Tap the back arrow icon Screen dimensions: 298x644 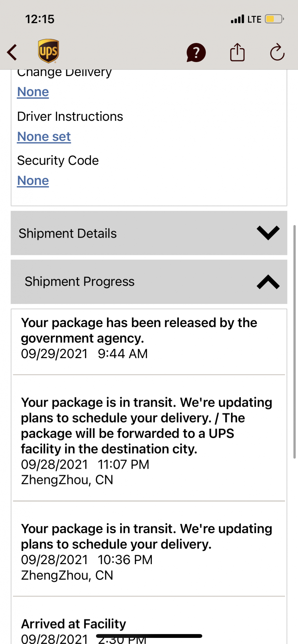click(x=12, y=52)
